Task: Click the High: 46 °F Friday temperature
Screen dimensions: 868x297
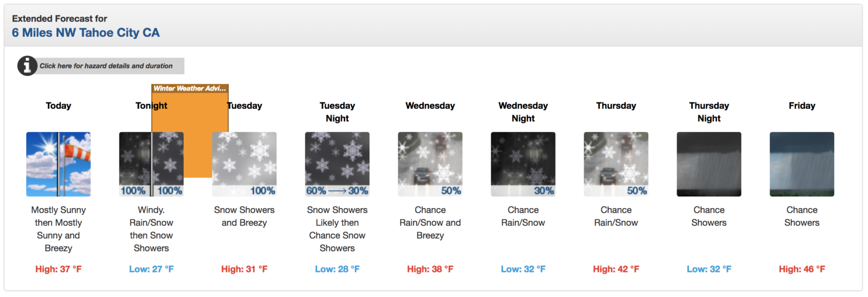Action: coord(802,269)
